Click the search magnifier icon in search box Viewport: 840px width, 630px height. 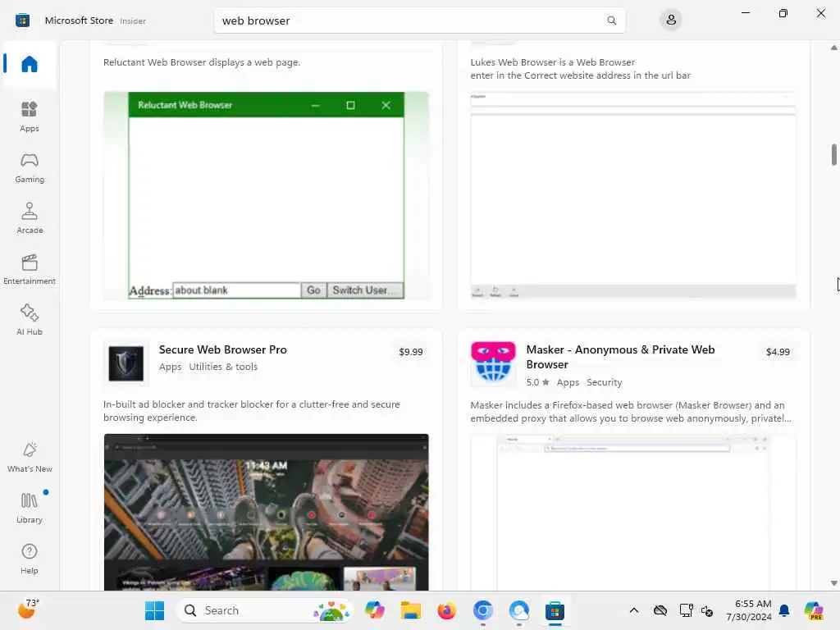tap(611, 21)
